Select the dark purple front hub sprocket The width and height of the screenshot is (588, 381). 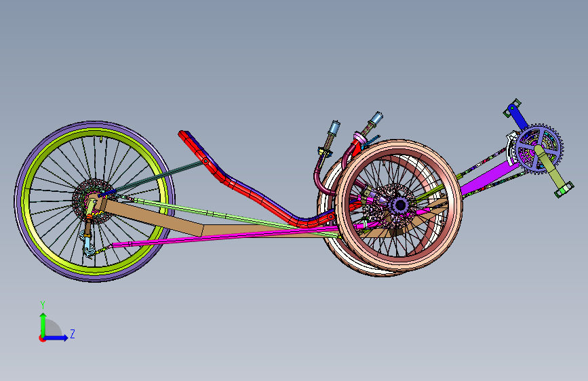click(x=399, y=205)
